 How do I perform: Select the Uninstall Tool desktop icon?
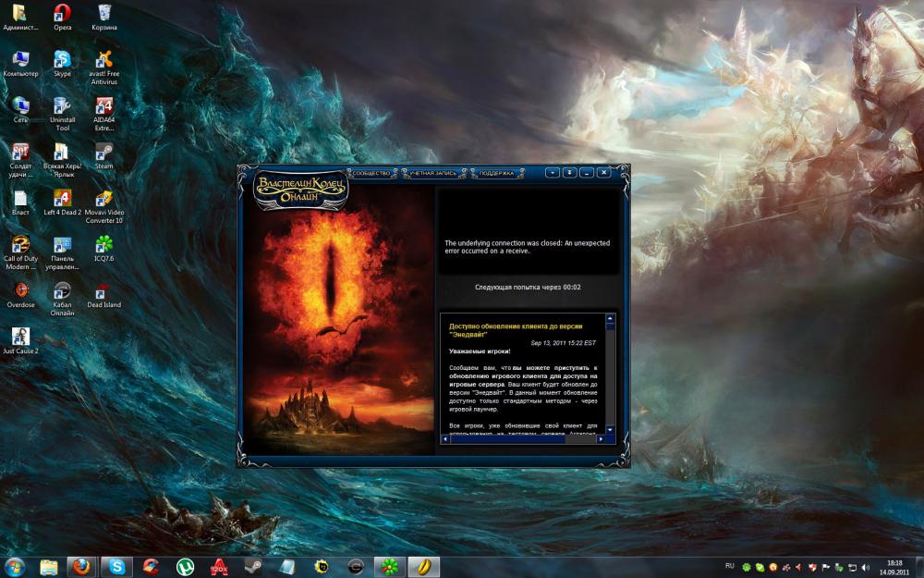(x=63, y=114)
